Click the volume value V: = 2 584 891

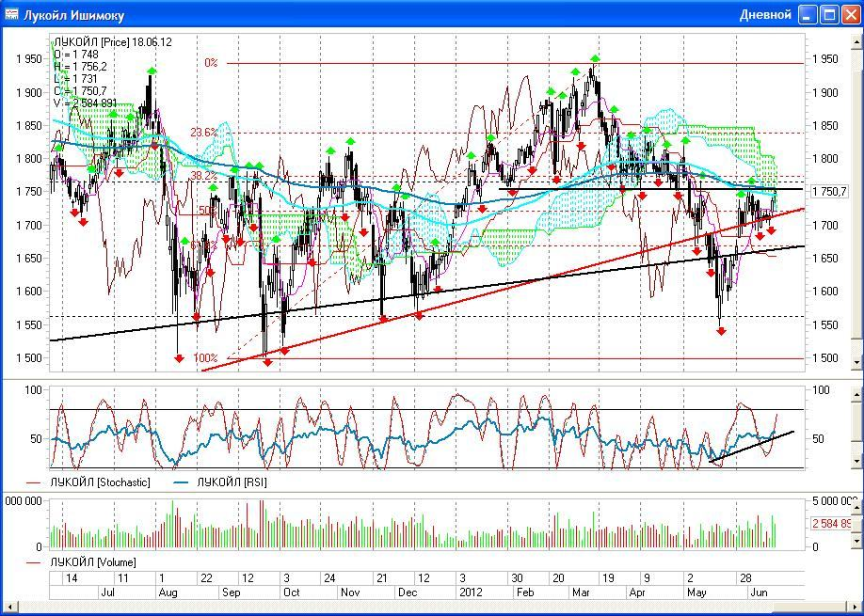[x=85, y=103]
